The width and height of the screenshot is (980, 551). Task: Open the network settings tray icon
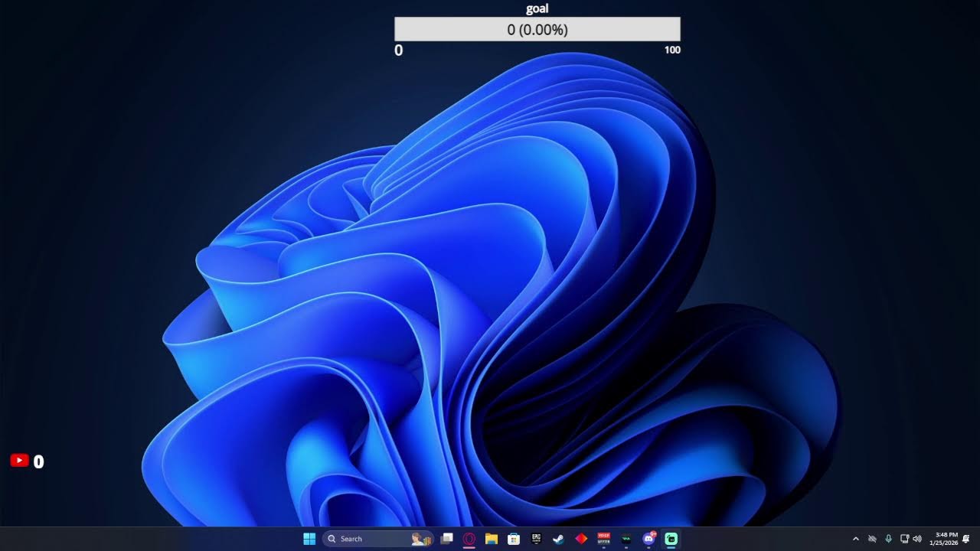tap(904, 539)
